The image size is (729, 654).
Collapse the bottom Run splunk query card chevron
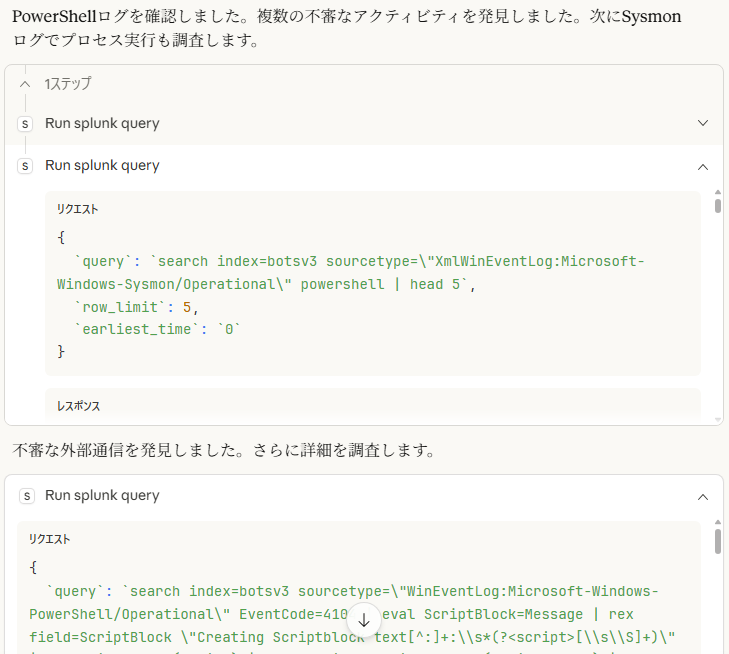pos(702,496)
